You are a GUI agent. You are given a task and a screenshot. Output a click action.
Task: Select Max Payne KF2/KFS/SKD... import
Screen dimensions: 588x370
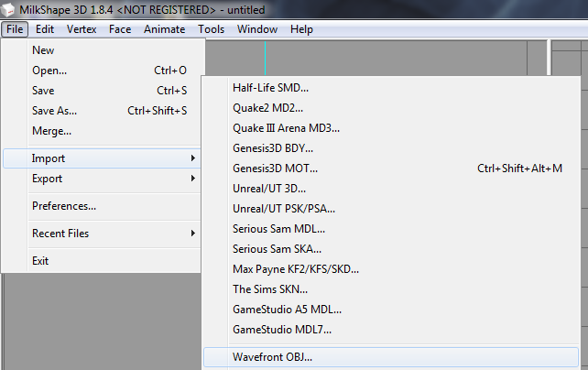pyautogui.click(x=391, y=269)
